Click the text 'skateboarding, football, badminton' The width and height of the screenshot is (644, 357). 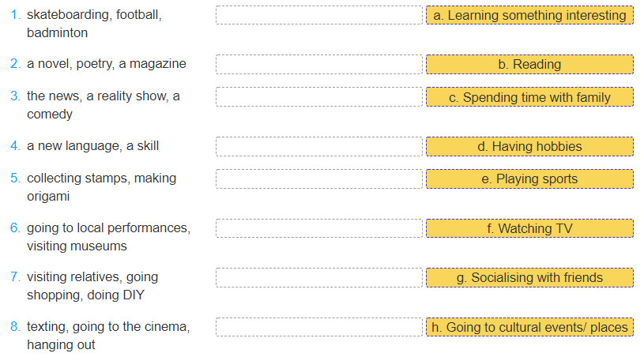[x=95, y=24]
